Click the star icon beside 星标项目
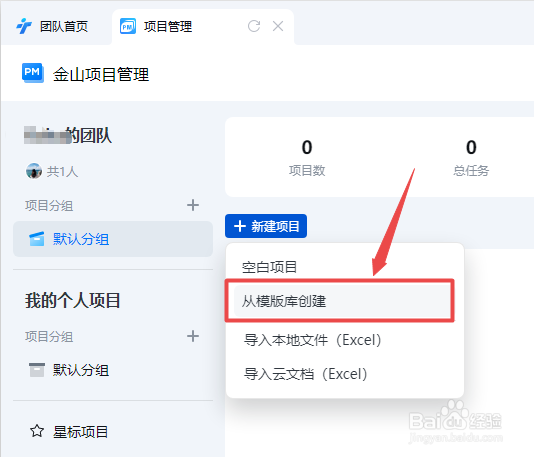The height and width of the screenshot is (457, 534). pos(37,431)
